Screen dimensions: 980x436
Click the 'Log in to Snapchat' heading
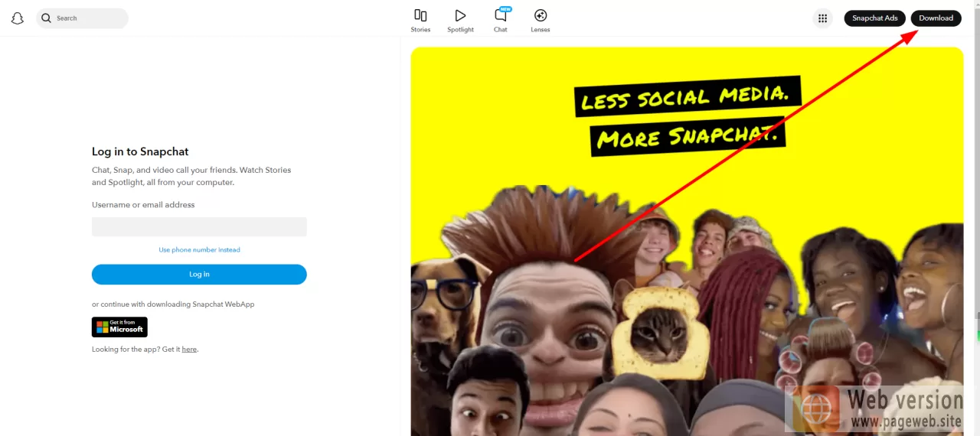[x=140, y=151]
